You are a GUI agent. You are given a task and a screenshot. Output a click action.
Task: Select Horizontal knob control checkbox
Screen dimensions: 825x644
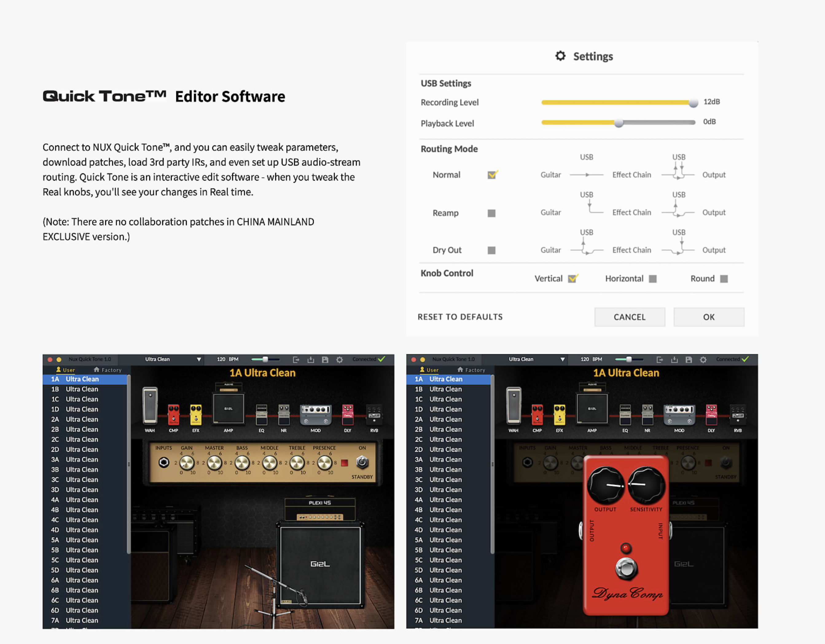653,279
